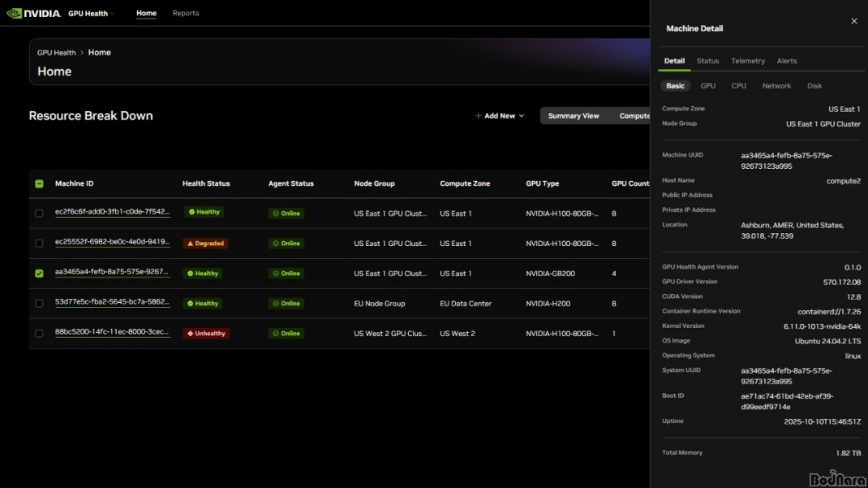Click the Summary View button
The image size is (868, 488).
(x=573, y=116)
